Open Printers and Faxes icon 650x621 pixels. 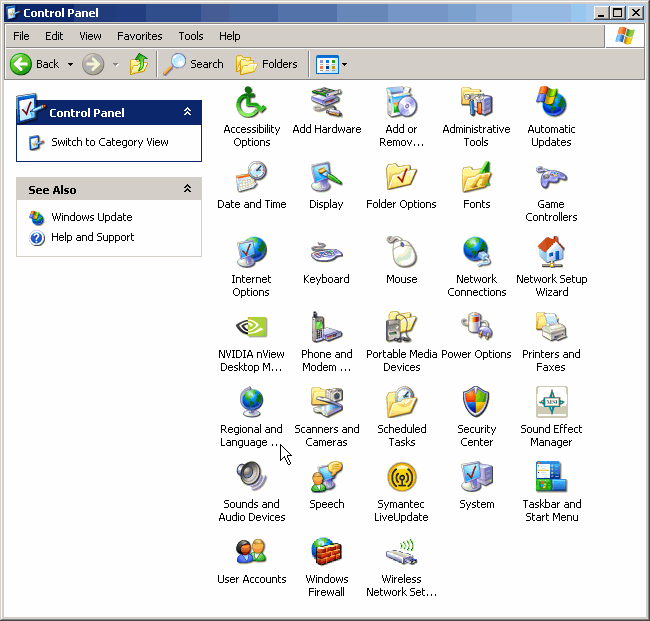point(551,327)
